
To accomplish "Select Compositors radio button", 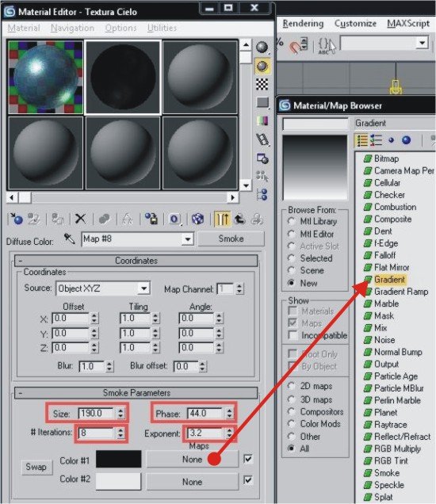I will 291,411.
